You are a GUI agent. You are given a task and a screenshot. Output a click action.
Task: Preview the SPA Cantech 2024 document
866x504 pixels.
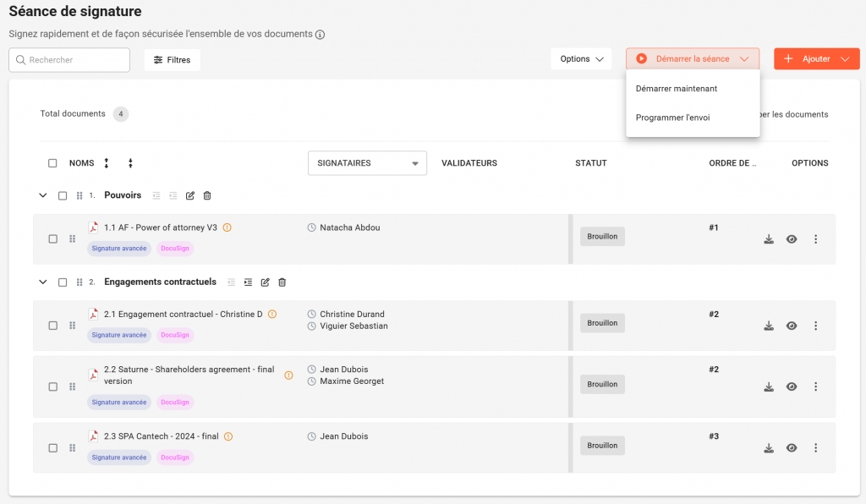[x=792, y=448]
